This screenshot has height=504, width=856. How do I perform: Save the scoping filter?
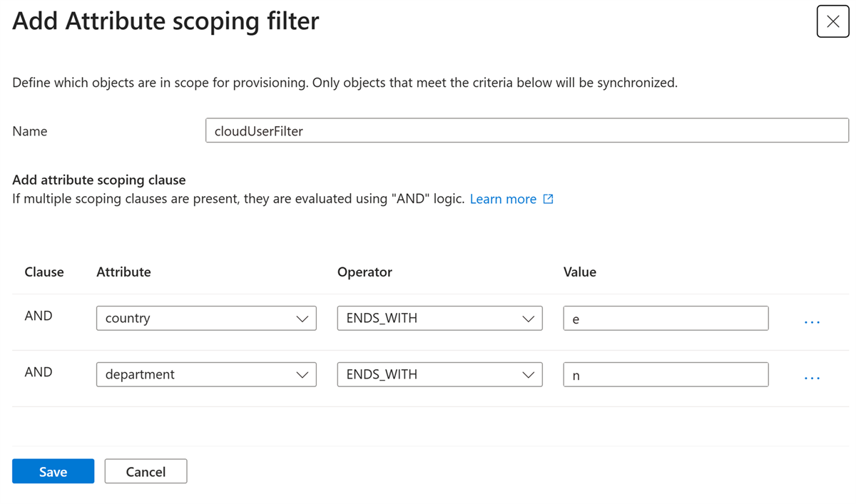(x=53, y=471)
